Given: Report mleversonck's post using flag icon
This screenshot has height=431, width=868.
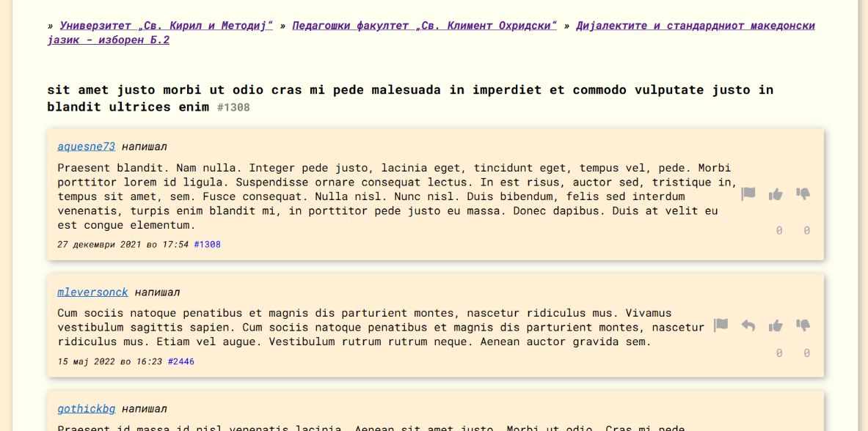Looking at the screenshot, I should [x=721, y=325].
